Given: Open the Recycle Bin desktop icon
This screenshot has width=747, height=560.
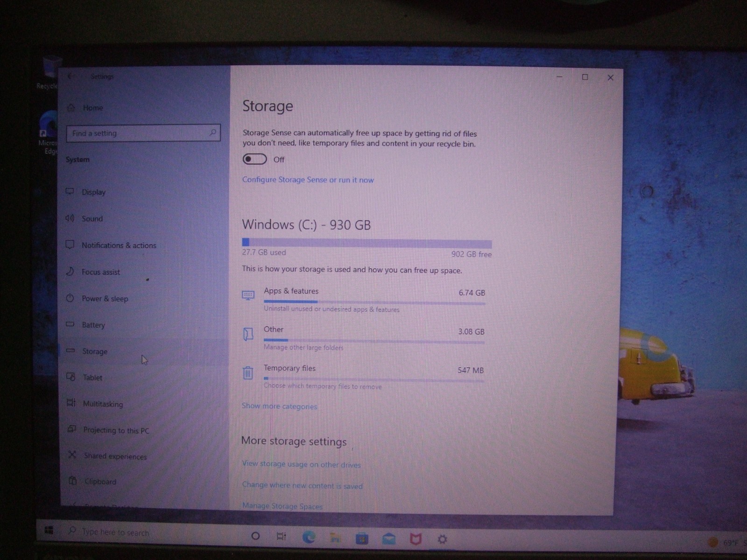Looking at the screenshot, I should [x=49, y=72].
